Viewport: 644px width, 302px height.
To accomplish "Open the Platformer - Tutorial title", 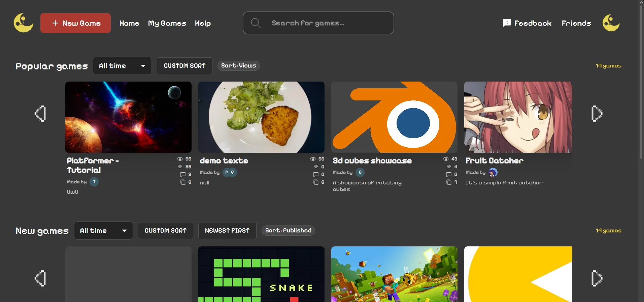I will (x=93, y=165).
